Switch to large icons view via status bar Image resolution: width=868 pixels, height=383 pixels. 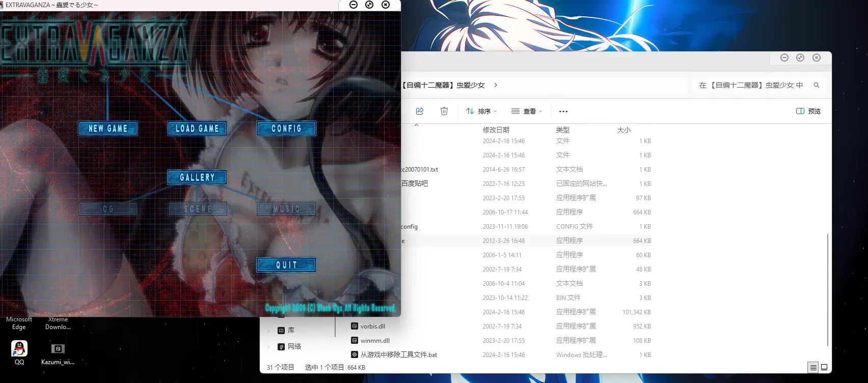(x=824, y=367)
